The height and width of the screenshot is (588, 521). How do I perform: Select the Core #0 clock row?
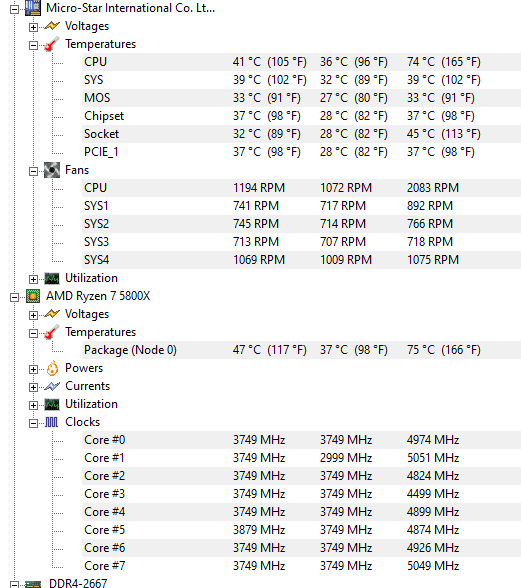click(301, 440)
